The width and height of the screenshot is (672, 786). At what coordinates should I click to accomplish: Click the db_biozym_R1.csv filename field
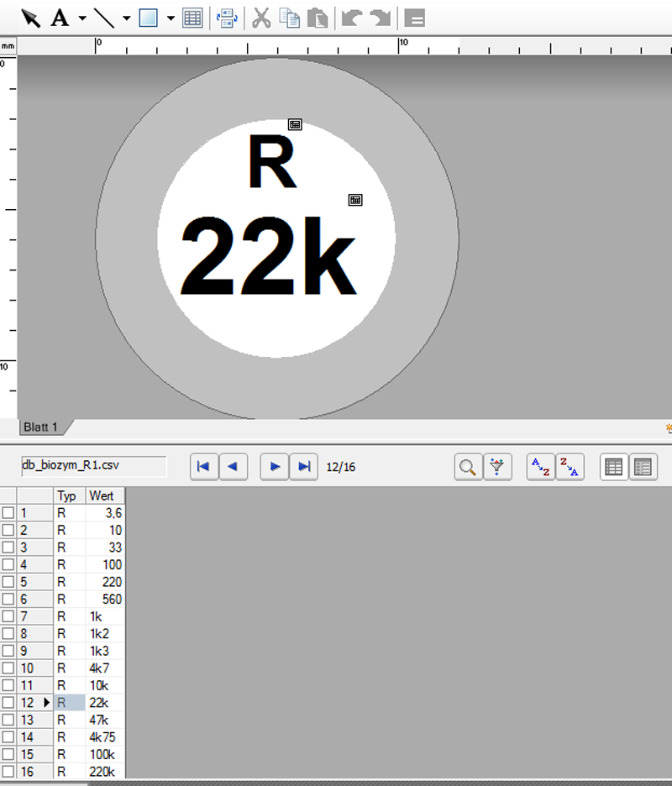pos(93,466)
